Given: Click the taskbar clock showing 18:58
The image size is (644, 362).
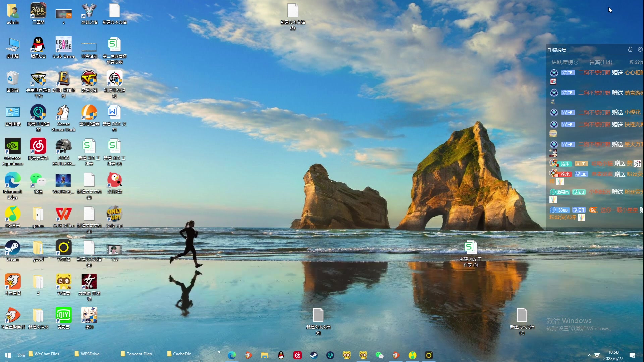Looking at the screenshot, I should pyautogui.click(x=613, y=355).
